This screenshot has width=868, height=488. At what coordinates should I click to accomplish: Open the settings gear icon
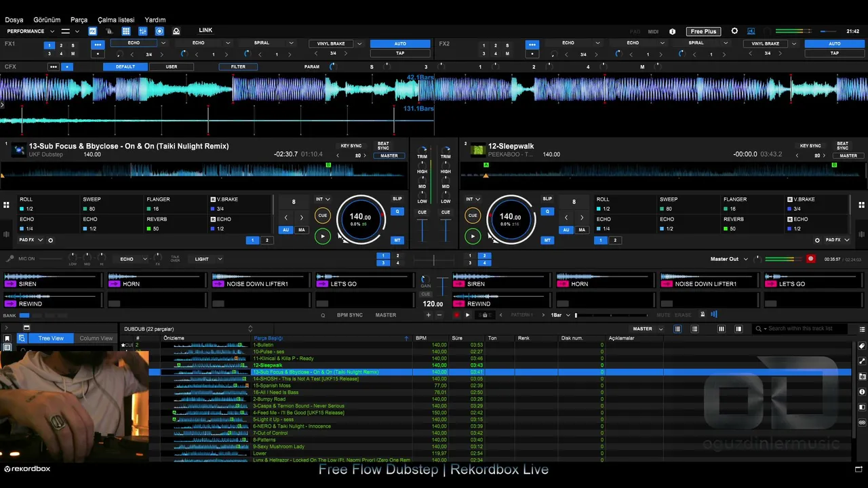pos(734,31)
